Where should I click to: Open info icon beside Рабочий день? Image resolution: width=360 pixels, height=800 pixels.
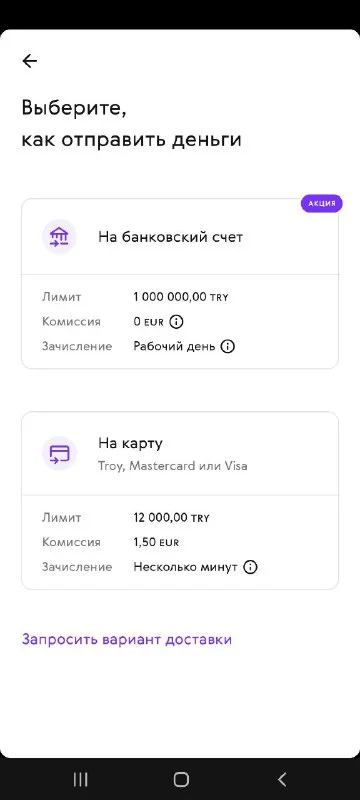click(227, 346)
